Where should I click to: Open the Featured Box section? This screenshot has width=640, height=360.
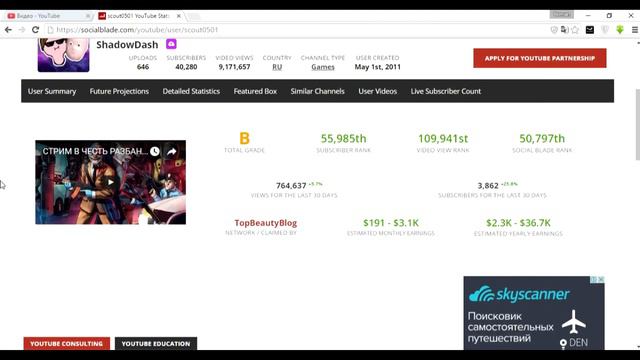click(255, 91)
